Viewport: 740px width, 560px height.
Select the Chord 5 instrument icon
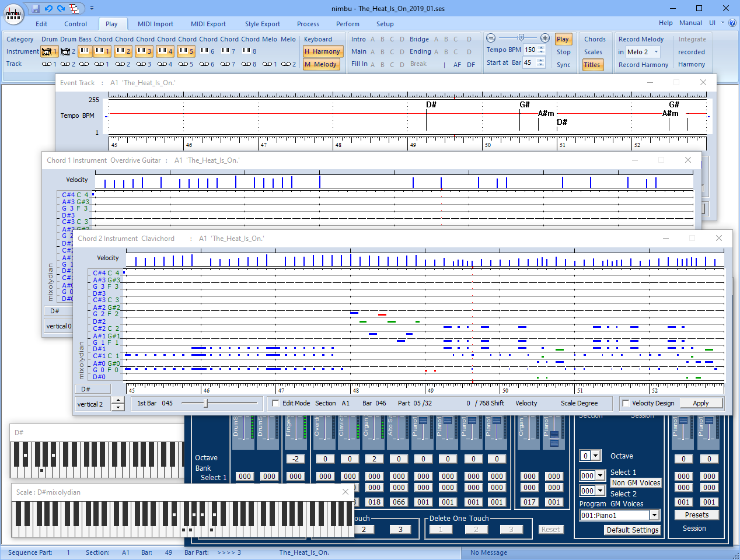tap(186, 51)
